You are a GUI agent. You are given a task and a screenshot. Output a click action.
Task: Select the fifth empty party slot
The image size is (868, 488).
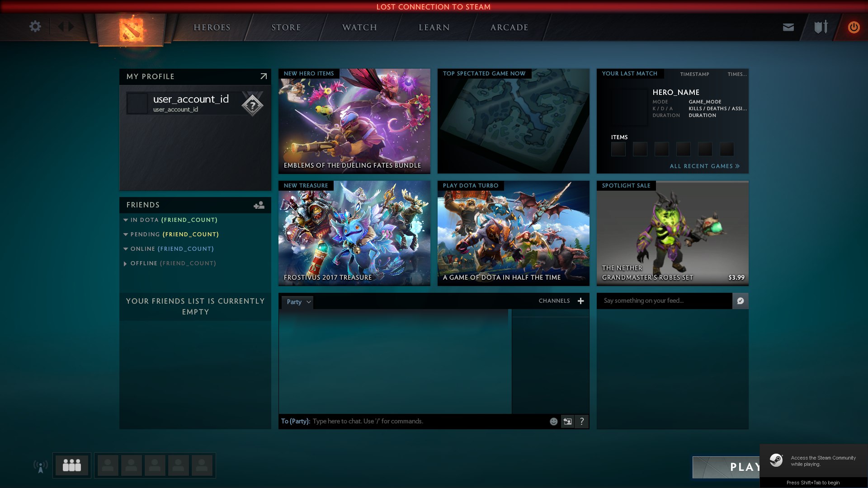click(x=202, y=465)
